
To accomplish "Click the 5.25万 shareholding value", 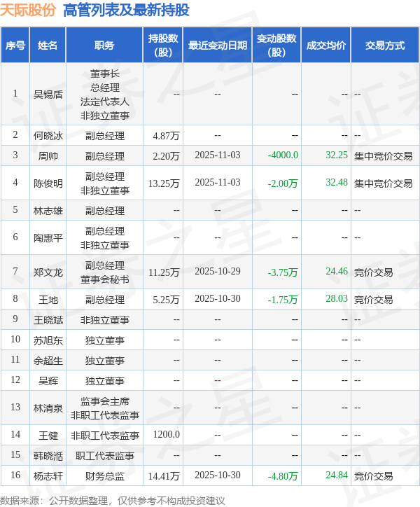I will pos(166,300).
